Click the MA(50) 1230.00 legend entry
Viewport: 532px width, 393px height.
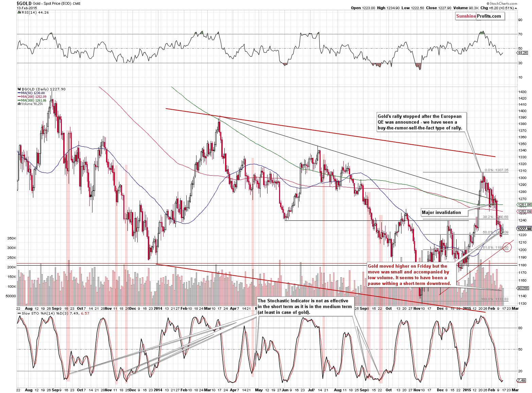pyautogui.click(x=31, y=93)
